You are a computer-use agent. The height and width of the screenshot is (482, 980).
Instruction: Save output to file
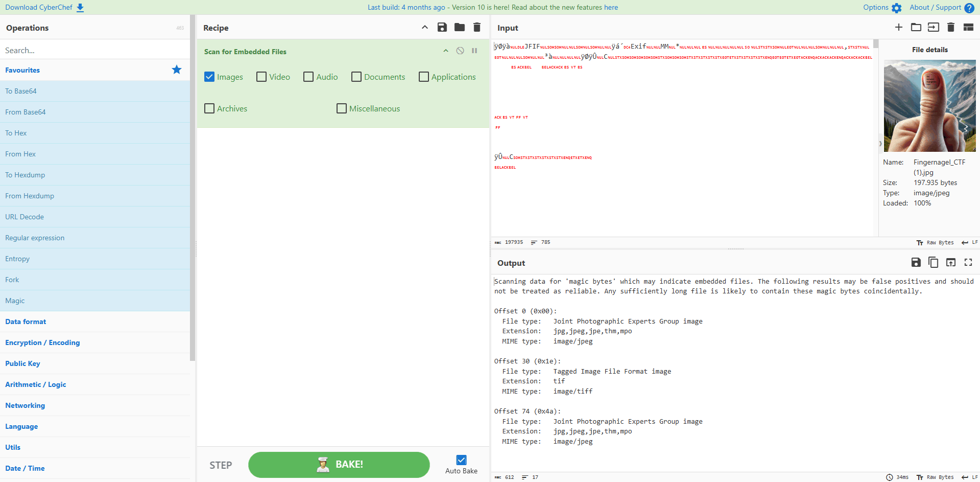pyautogui.click(x=916, y=262)
